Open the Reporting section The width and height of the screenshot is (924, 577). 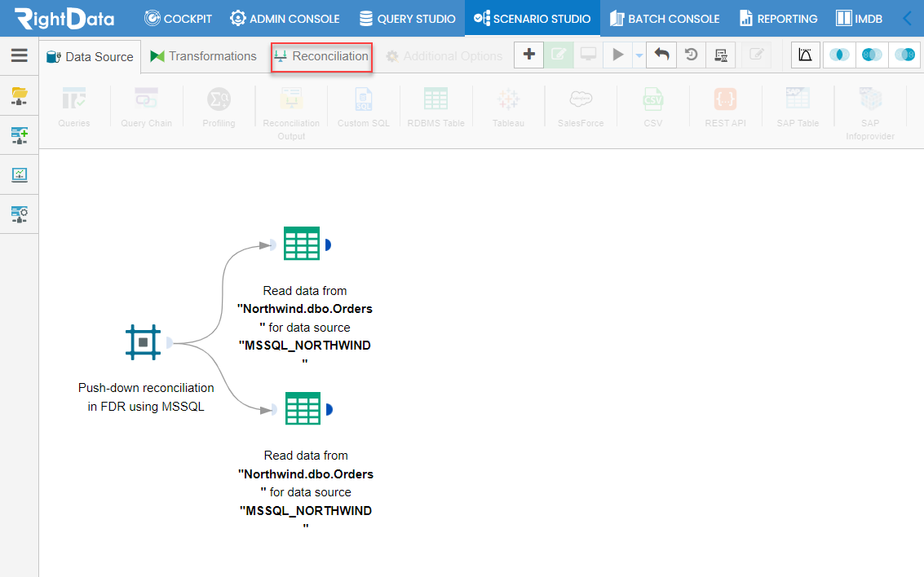click(779, 18)
